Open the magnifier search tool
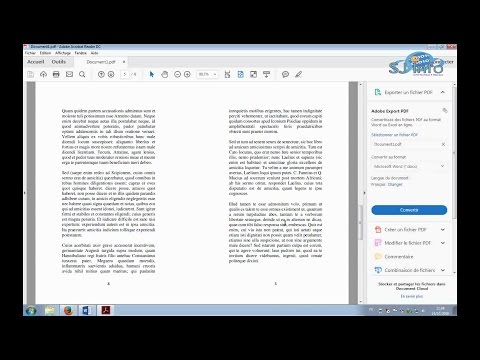 pyautogui.click(x=82, y=74)
